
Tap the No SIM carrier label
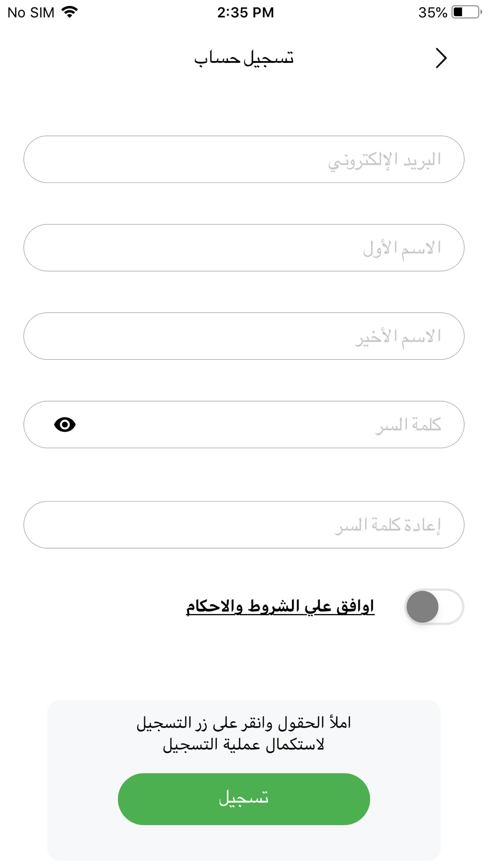tap(31, 12)
